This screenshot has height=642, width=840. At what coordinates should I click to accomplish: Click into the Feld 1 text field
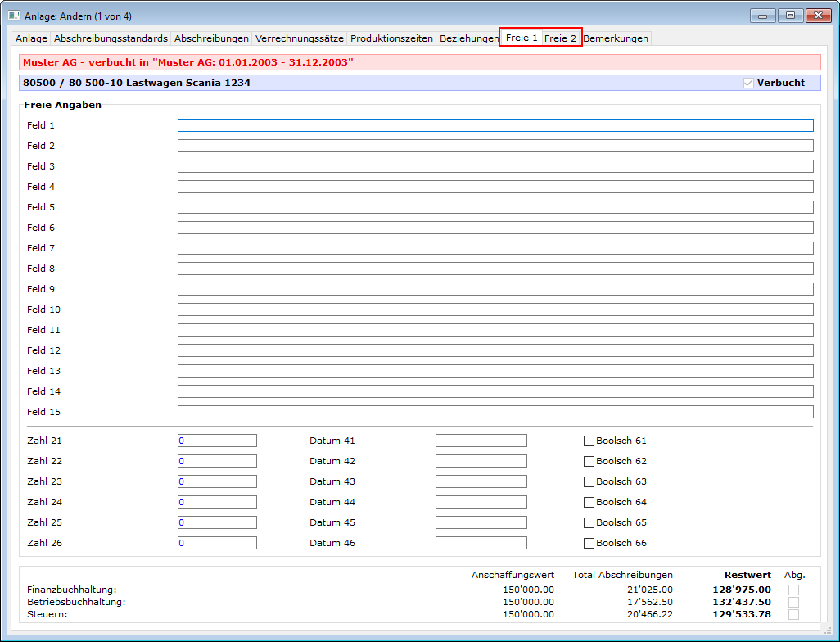click(495, 125)
